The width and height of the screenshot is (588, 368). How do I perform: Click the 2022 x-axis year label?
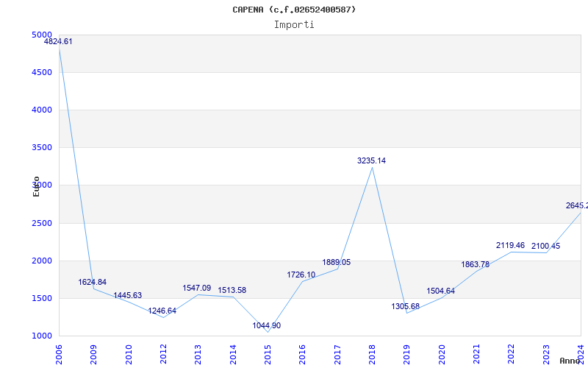click(x=511, y=355)
